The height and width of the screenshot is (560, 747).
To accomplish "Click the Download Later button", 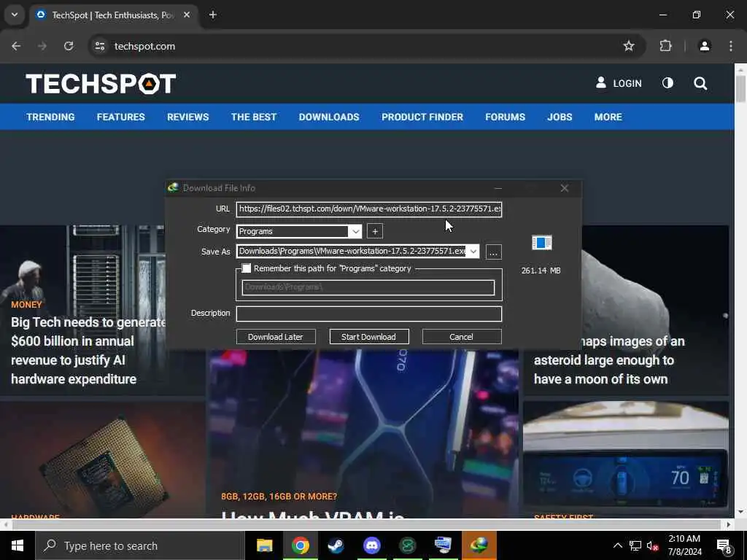I will point(276,337).
